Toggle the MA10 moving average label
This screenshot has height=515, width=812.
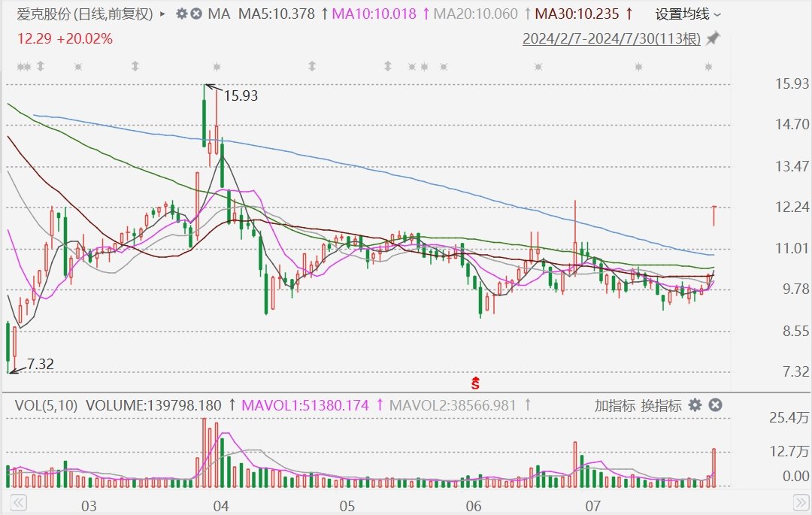374,14
